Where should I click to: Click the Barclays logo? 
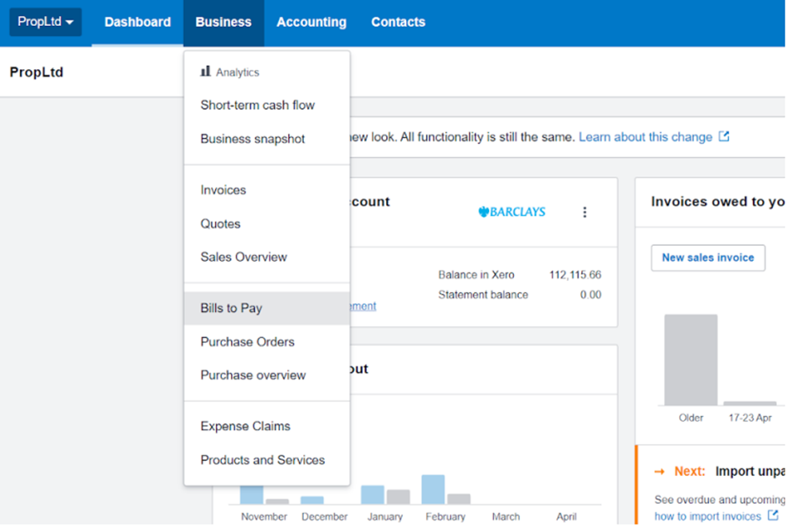(512, 212)
